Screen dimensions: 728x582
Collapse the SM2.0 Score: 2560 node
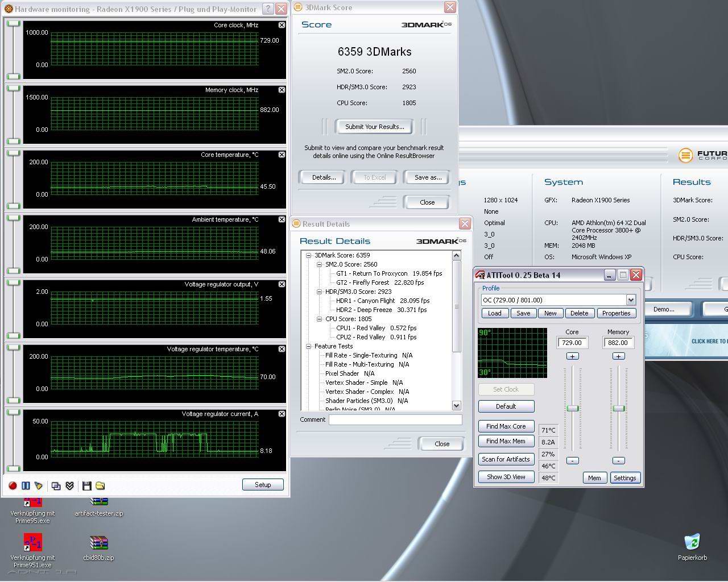pyautogui.click(x=320, y=264)
